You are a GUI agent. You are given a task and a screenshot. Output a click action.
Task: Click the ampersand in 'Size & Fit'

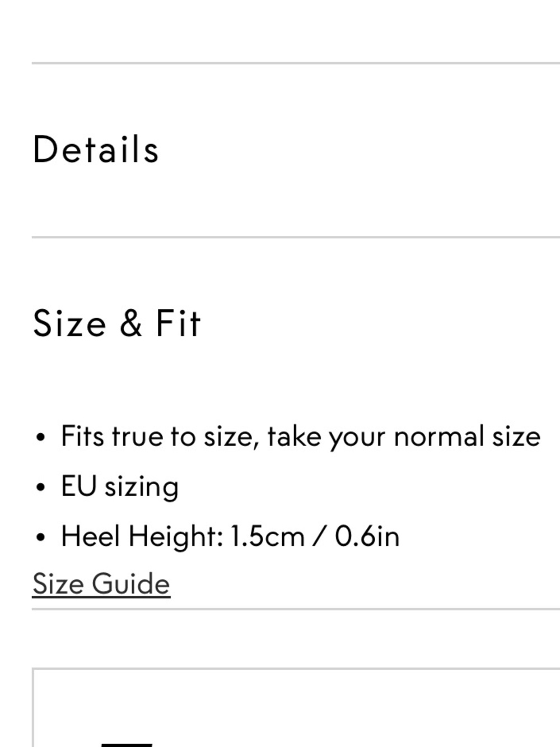[130, 323]
